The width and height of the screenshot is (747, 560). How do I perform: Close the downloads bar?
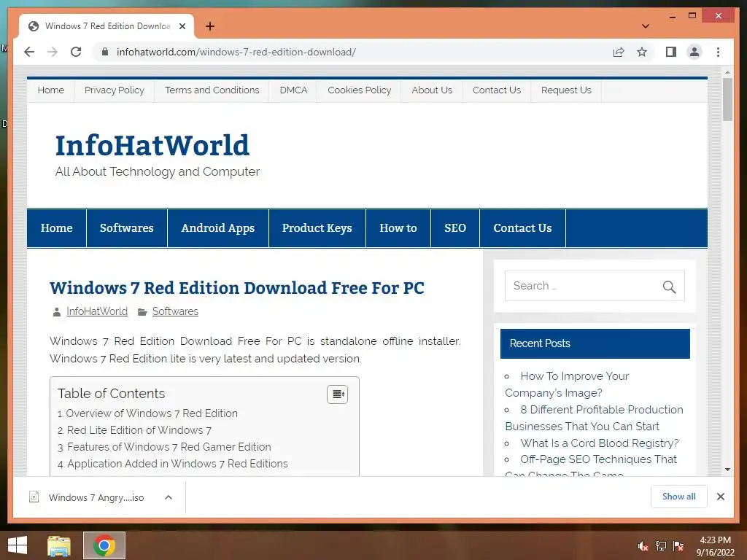[x=720, y=497]
